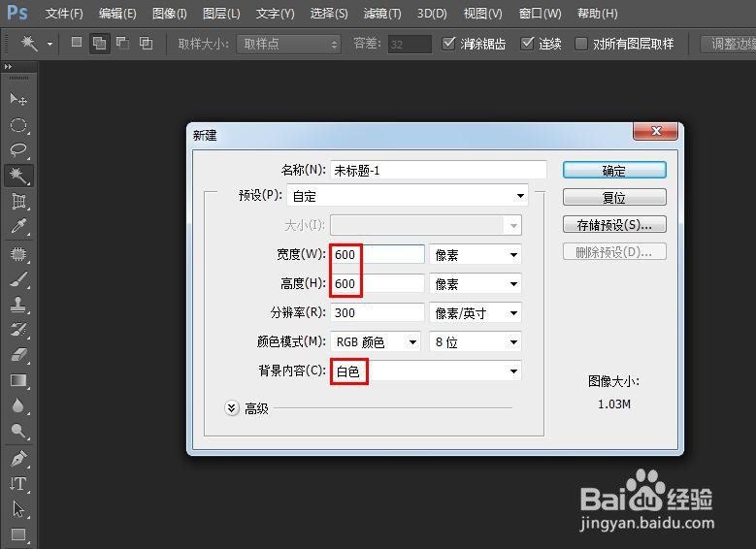Select the Eyedropper tool
Image resolution: width=756 pixels, height=549 pixels.
click(18, 226)
